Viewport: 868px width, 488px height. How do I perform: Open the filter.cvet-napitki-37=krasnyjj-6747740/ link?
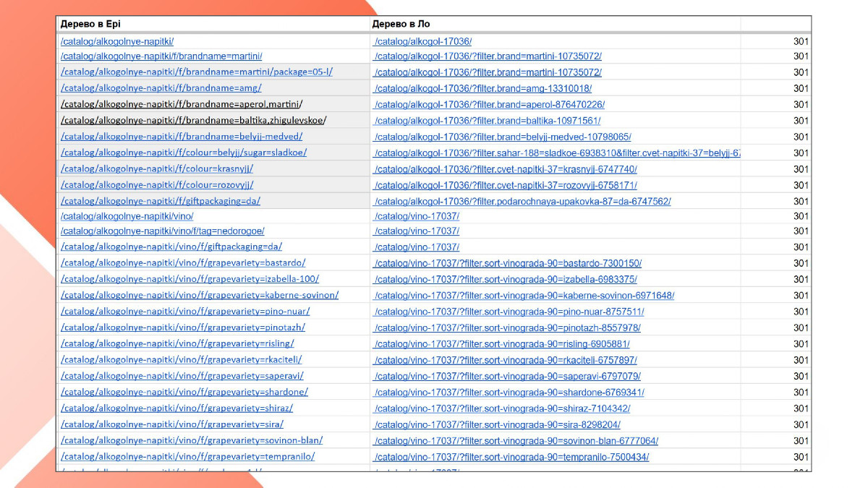tap(505, 169)
